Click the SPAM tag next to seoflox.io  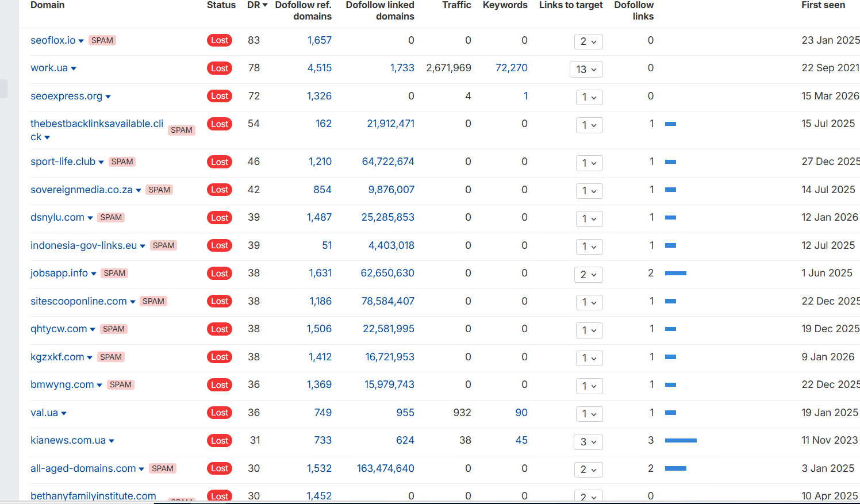tap(102, 40)
